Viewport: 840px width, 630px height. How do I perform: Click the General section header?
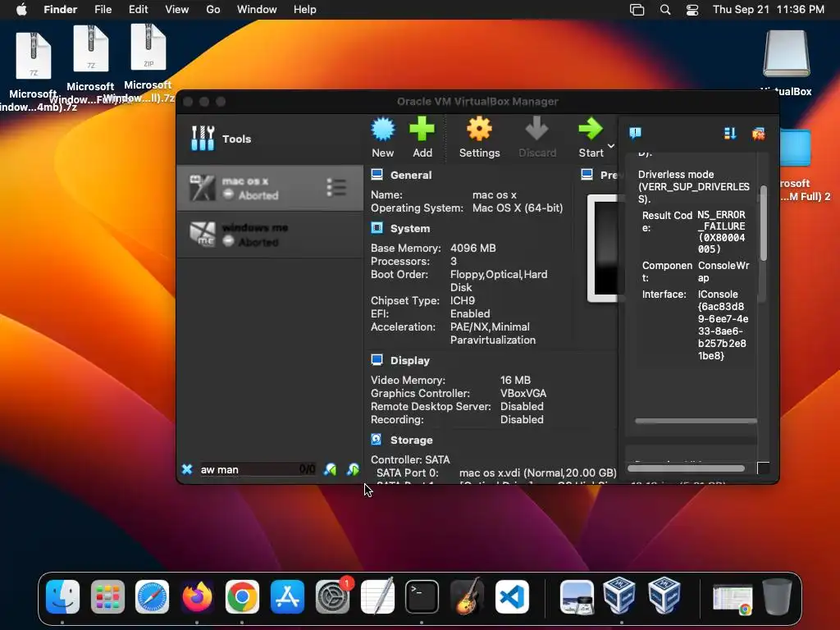coord(410,176)
